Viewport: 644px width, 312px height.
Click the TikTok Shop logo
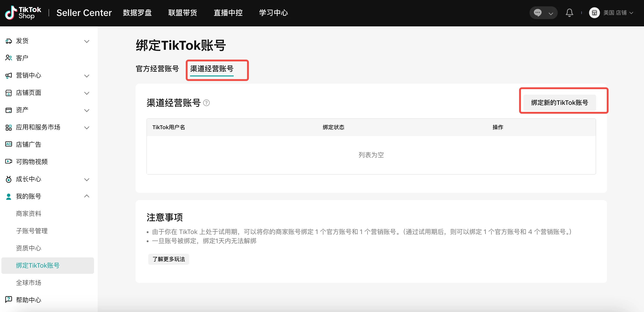pos(23,13)
